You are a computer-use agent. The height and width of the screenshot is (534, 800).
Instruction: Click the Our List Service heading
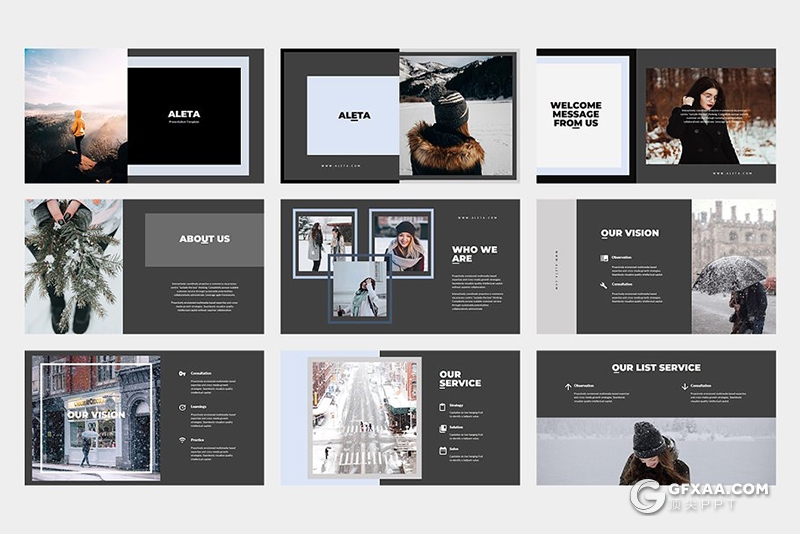(x=656, y=368)
